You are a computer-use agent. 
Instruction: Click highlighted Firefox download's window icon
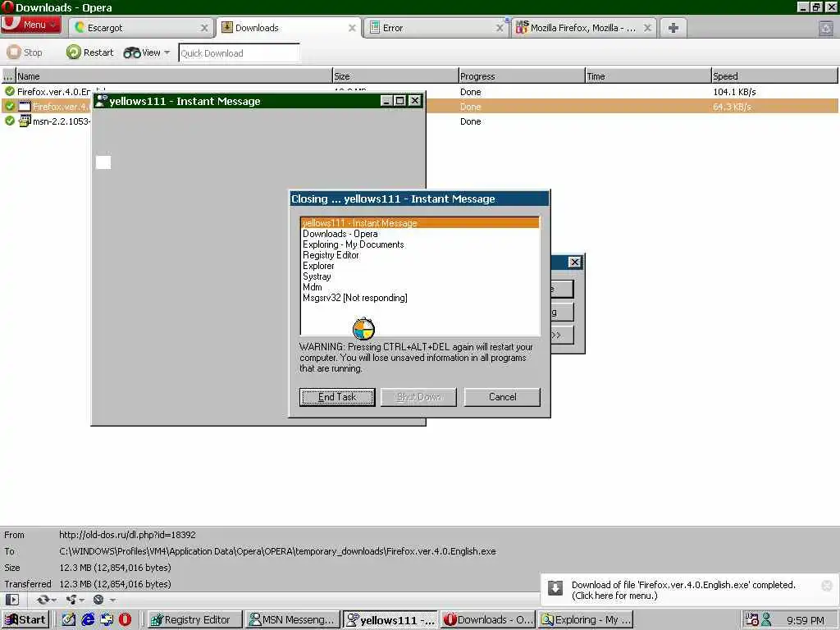(x=25, y=106)
